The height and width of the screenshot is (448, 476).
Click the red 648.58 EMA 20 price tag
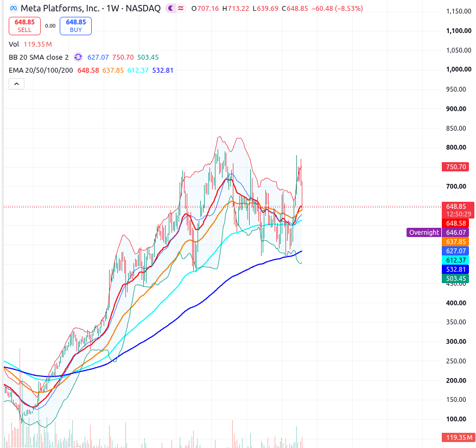(x=455, y=223)
